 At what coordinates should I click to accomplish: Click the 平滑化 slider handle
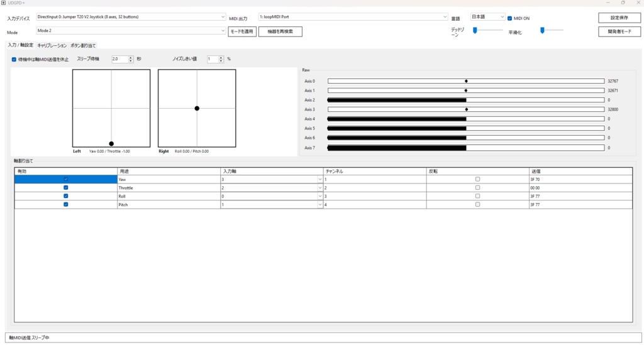tap(542, 30)
